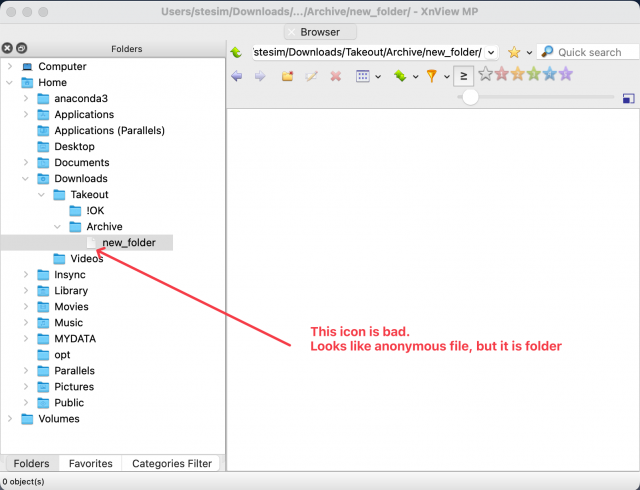Open the filter dropdown arrow

click(x=447, y=76)
